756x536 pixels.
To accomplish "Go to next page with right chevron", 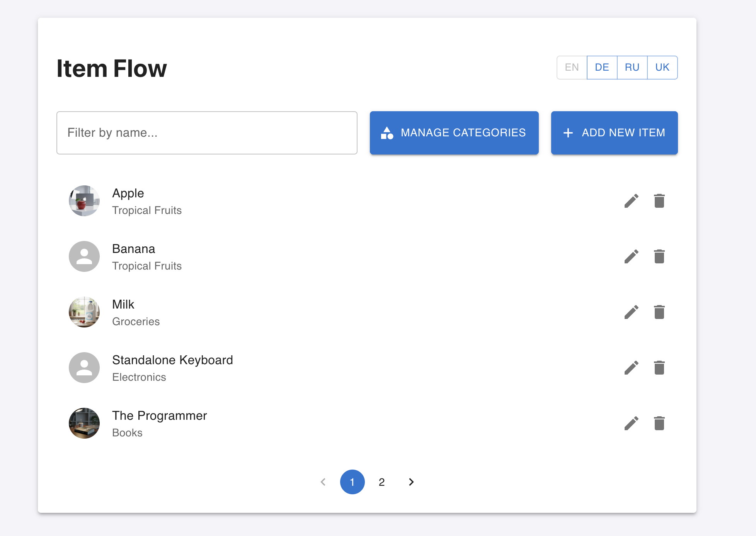I will (x=411, y=482).
